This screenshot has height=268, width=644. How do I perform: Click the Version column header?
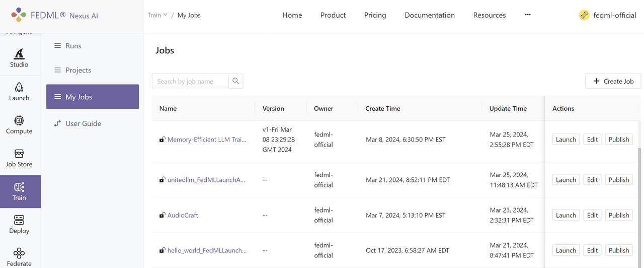click(273, 108)
